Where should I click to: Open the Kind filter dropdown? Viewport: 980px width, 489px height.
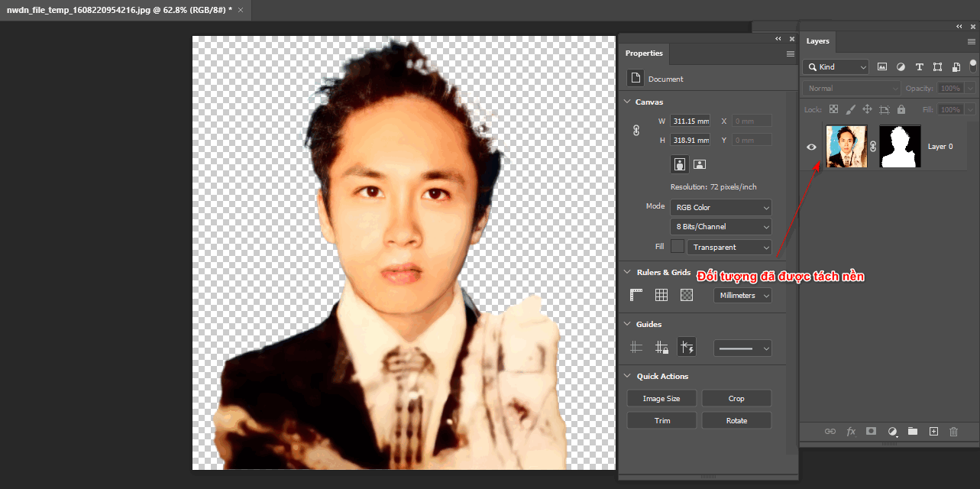pyautogui.click(x=835, y=66)
